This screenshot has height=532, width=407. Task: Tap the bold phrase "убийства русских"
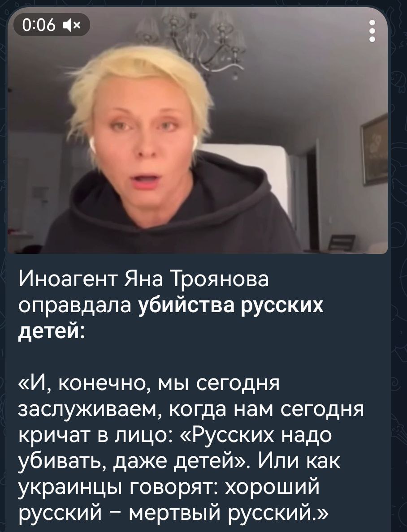(x=231, y=306)
